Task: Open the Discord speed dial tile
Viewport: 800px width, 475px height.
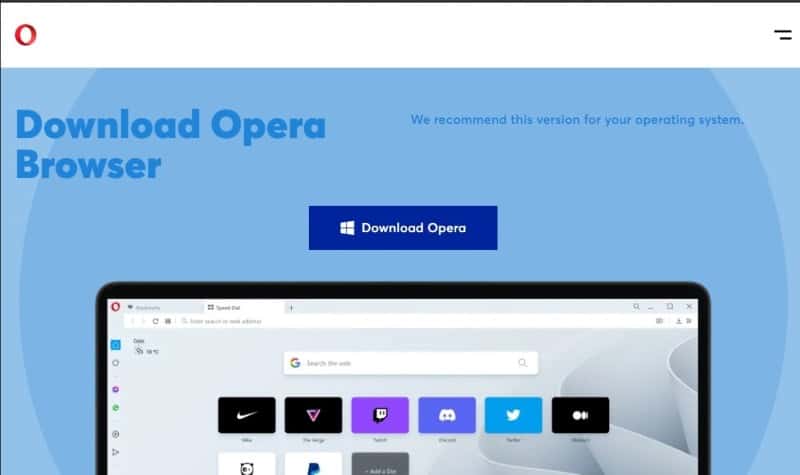Action: [x=447, y=415]
